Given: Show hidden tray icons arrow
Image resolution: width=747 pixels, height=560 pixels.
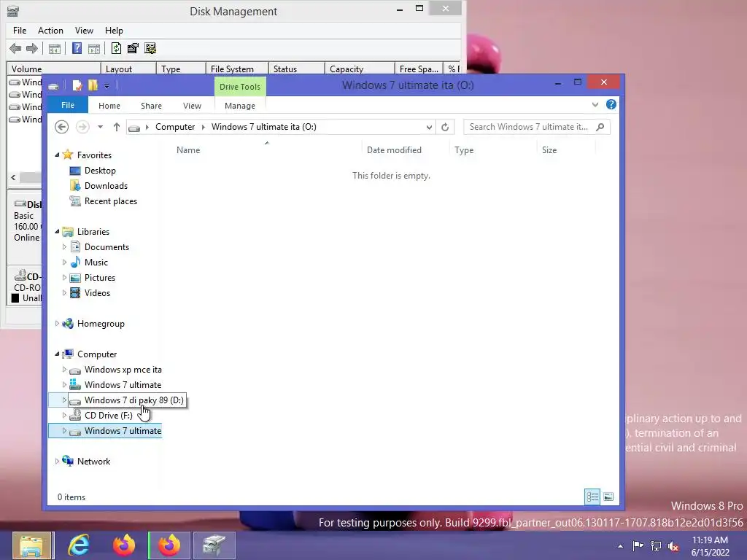Looking at the screenshot, I should pyautogui.click(x=620, y=546).
